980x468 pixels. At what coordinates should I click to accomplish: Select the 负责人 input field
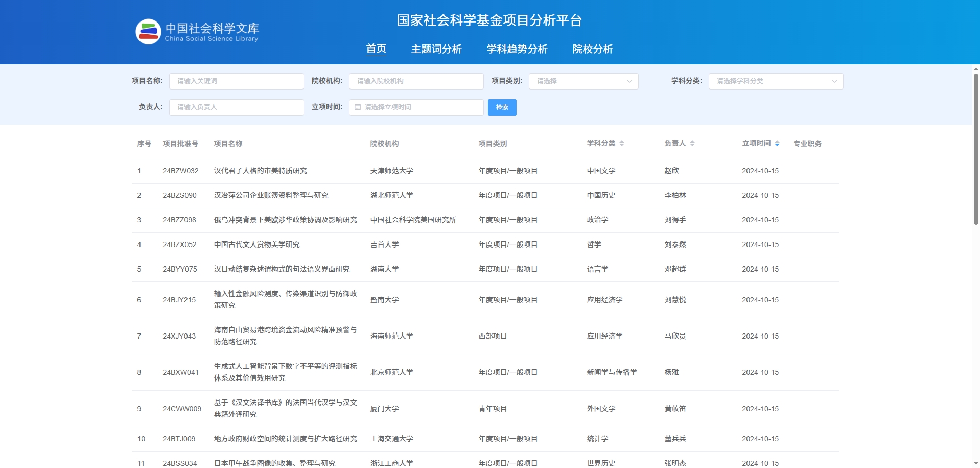click(236, 107)
